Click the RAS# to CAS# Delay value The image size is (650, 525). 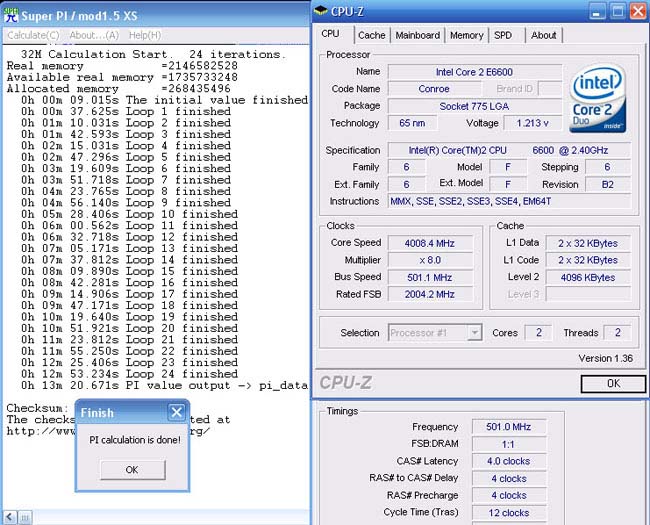509,479
